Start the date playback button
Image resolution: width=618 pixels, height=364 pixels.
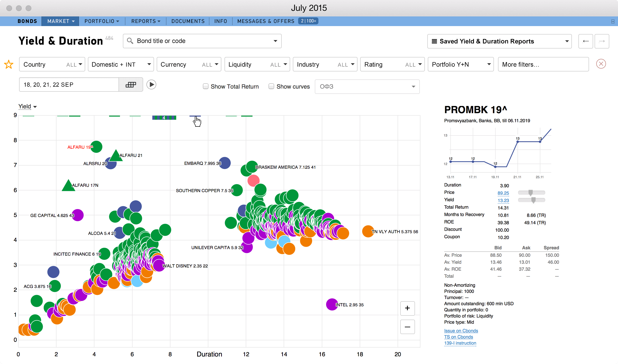151,85
